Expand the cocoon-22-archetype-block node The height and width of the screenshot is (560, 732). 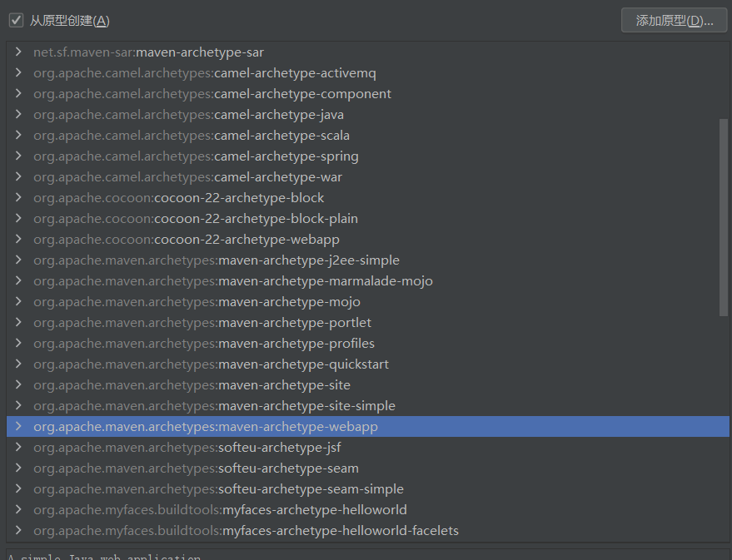(18, 197)
